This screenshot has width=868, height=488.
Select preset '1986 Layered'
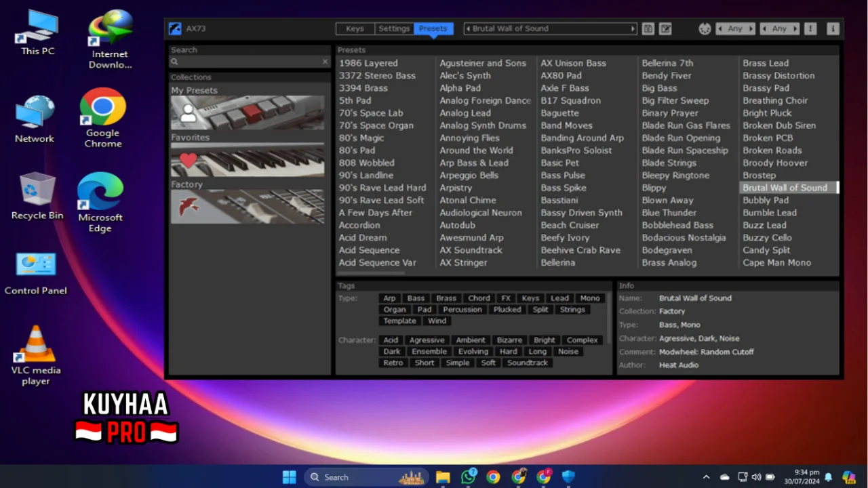click(369, 63)
